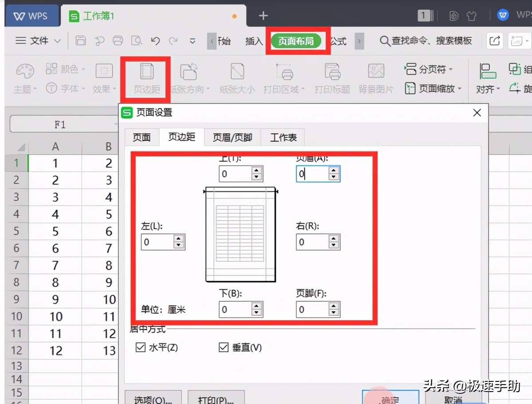Toggle the 垂直(V) vertical centering checkbox
This screenshot has height=404, width=532.
click(224, 347)
